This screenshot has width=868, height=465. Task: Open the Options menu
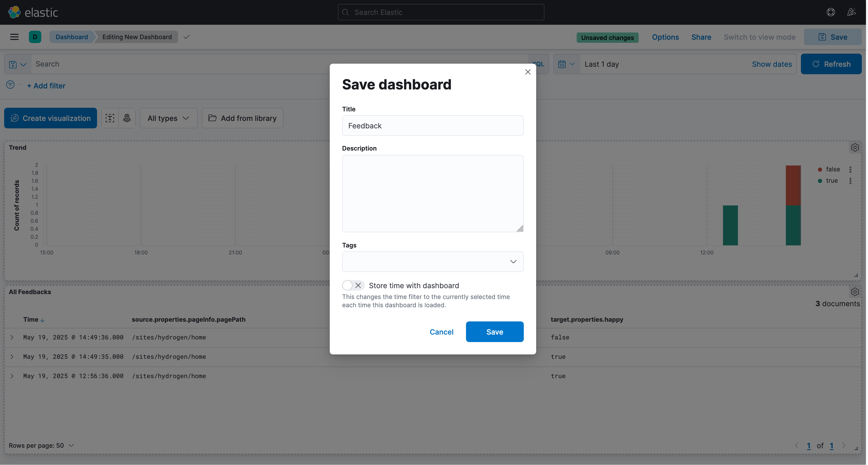[x=665, y=37]
